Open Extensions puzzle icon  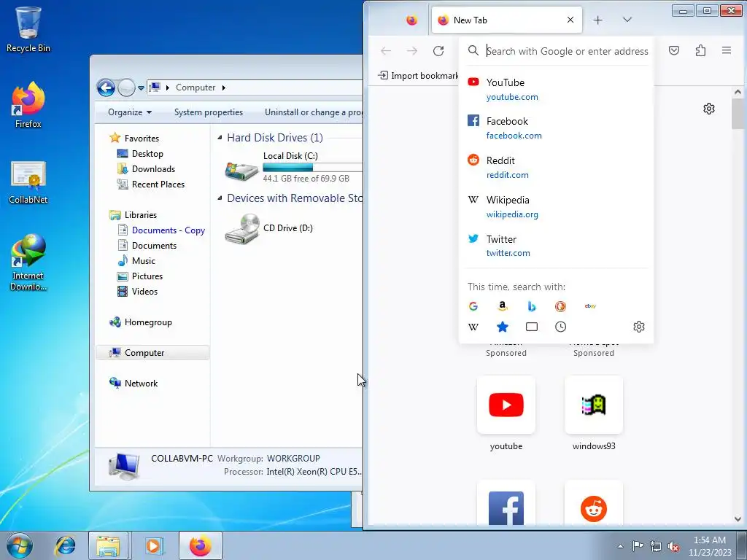tap(700, 50)
